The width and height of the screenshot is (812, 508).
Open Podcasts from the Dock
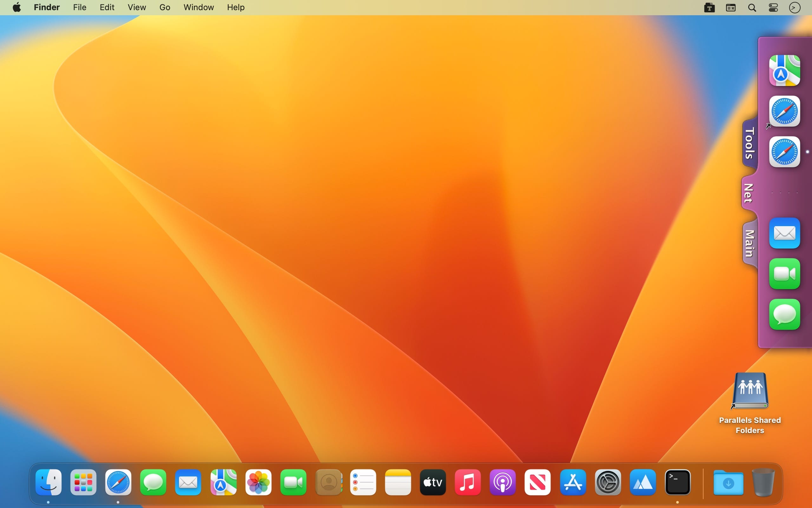pyautogui.click(x=503, y=482)
